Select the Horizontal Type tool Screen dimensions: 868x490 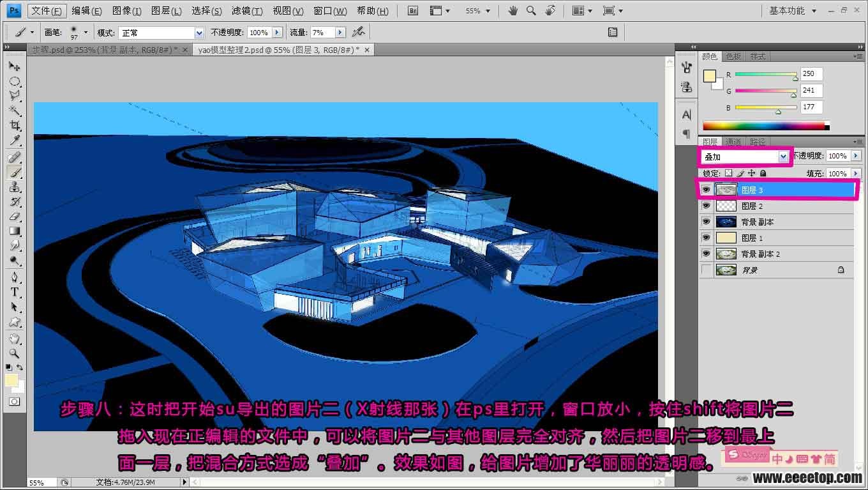15,292
